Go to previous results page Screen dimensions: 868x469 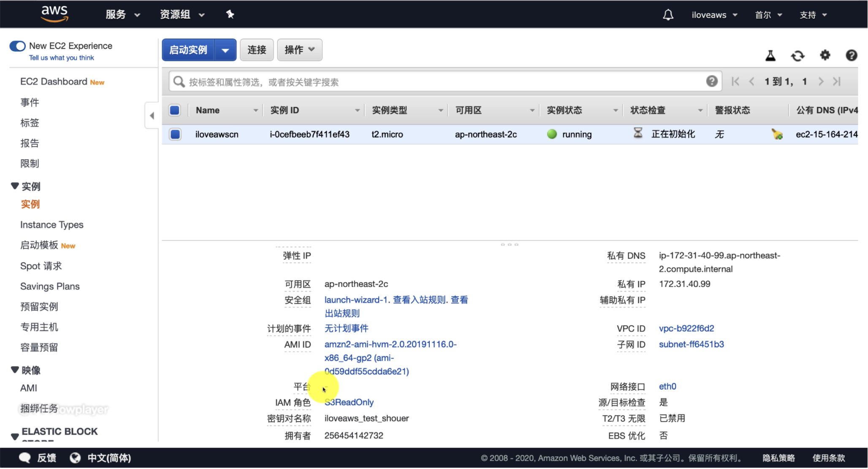(x=751, y=82)
